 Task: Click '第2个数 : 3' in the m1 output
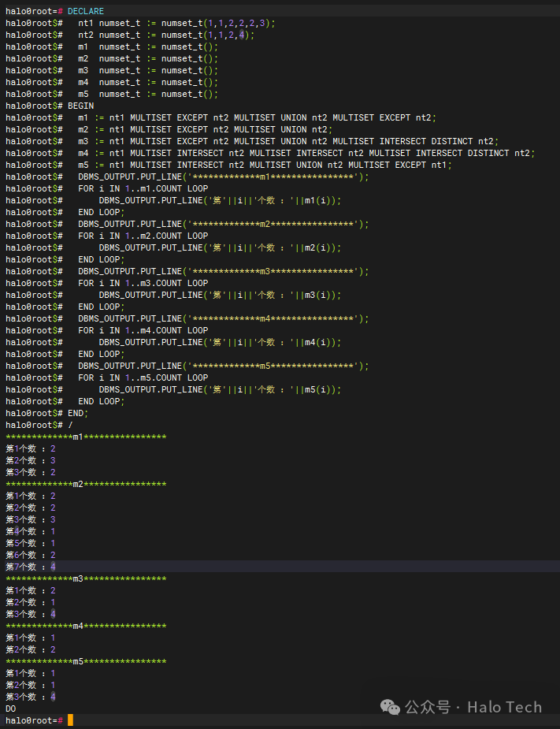(31, 461)
